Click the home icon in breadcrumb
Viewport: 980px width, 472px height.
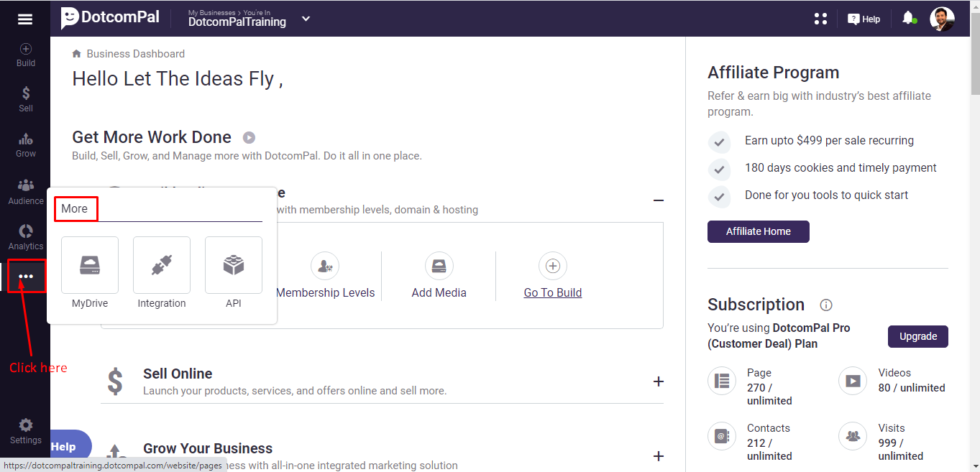pos(77,54)
